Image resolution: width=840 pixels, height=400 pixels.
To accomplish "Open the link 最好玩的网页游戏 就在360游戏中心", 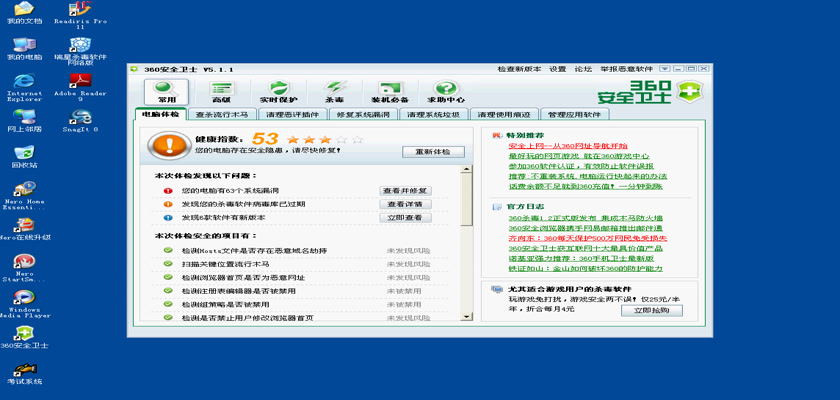I will (579, 156).
